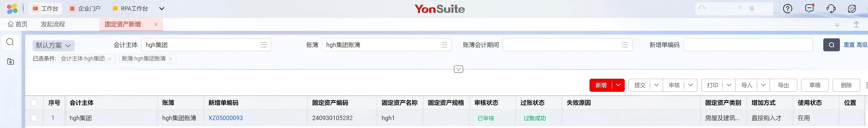The width and height of the screenshot is (868, 128).
Task: Open the 导入 dropdown arrow
Action: tap(764, 85)
